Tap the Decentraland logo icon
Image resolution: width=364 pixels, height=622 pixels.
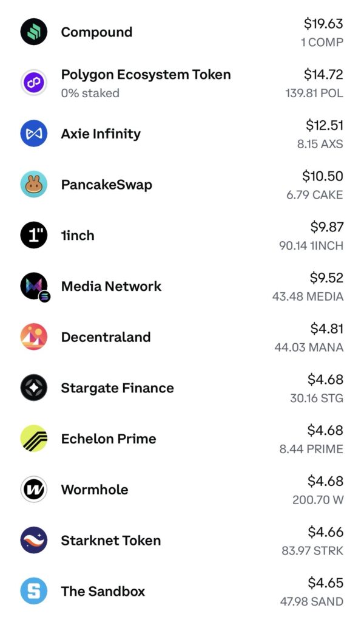pos(34,337)
